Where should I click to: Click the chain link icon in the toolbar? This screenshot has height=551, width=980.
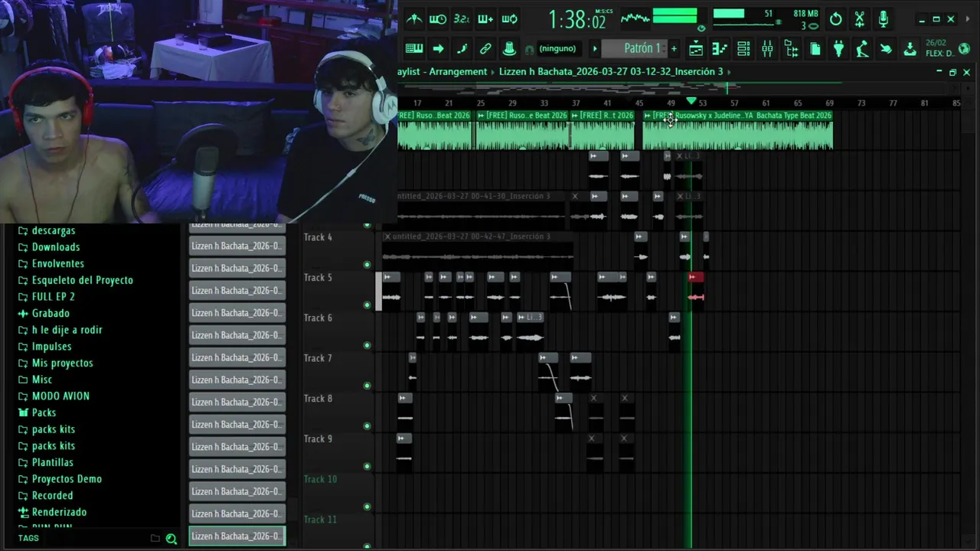click(x=485, y=49)
